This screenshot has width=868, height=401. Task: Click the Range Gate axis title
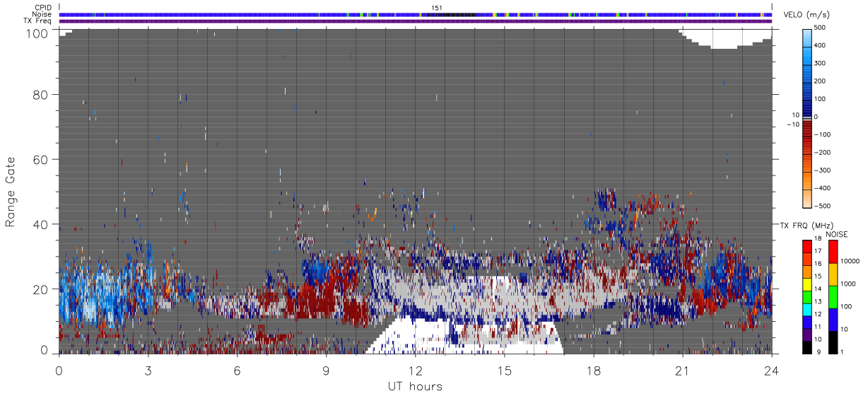pos(11,192)
